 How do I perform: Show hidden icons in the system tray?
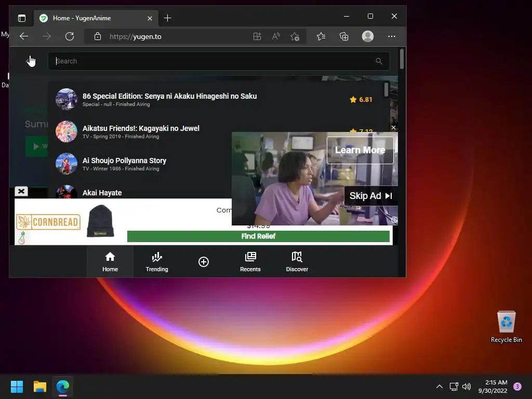click(x=440, y=387)
